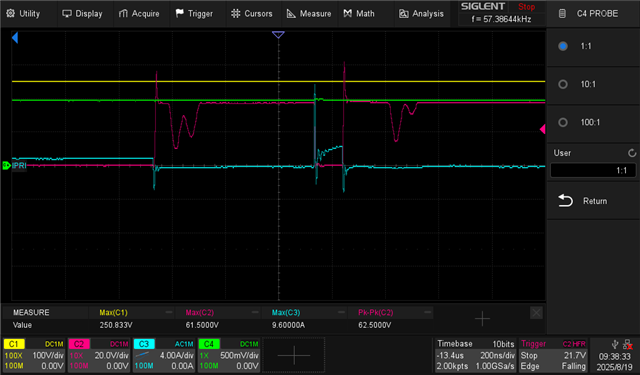
Task: Click the USB status icon
Action: [615, 345]
